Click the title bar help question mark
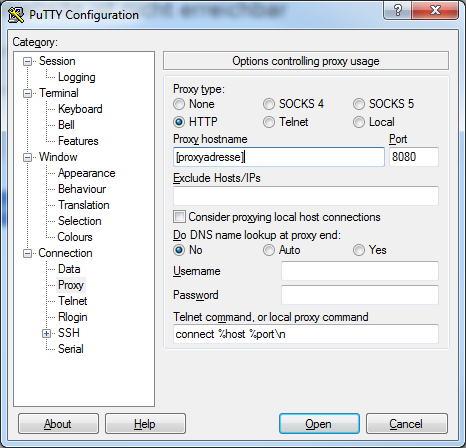The width and height of the screenshot is (466, 448). tap(397, 11)
